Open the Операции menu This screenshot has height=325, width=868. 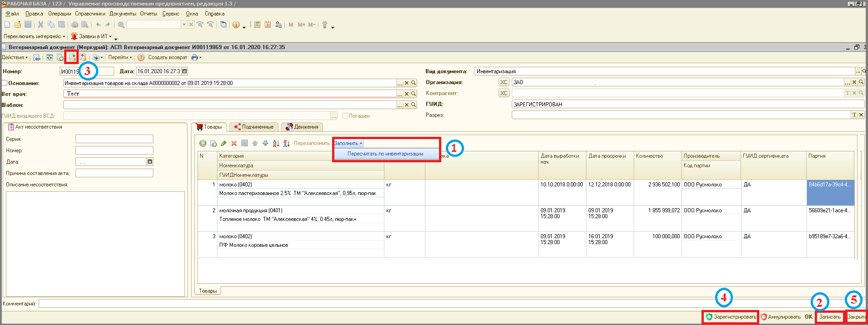tap(60, 14)
